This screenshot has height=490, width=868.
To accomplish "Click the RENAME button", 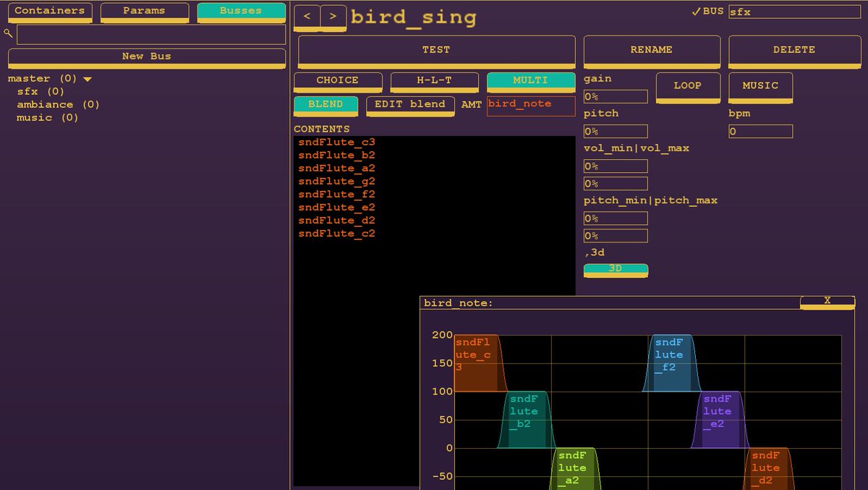I will pos(652,51).
